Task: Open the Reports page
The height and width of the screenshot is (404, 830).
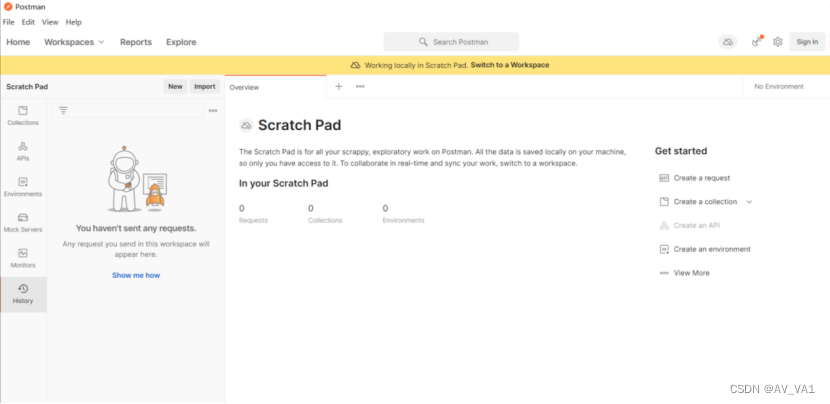Action: [136, 42]
